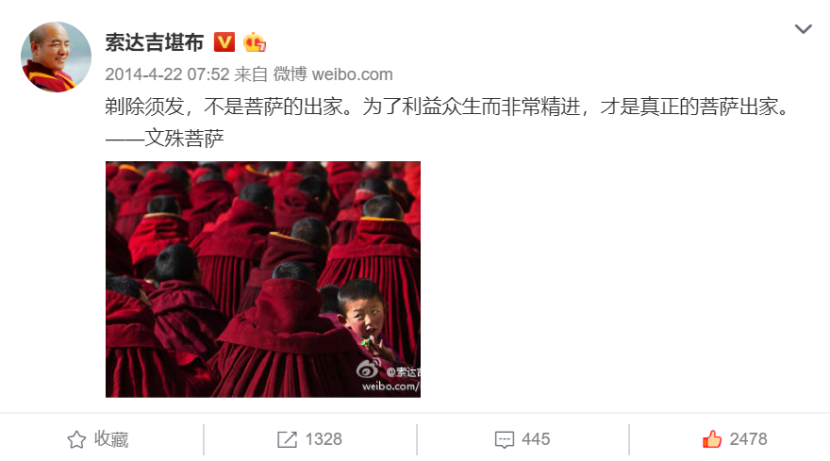Click the ——文殊菩萨 attribution line
830x461 pixels.
[x=165, y=138]
